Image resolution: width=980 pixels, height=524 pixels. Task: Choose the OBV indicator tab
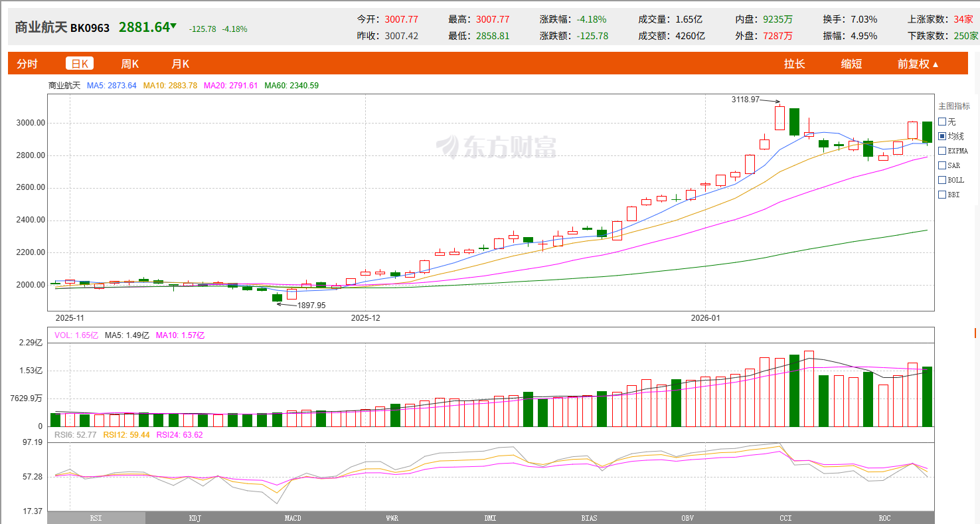pos(687,518)
